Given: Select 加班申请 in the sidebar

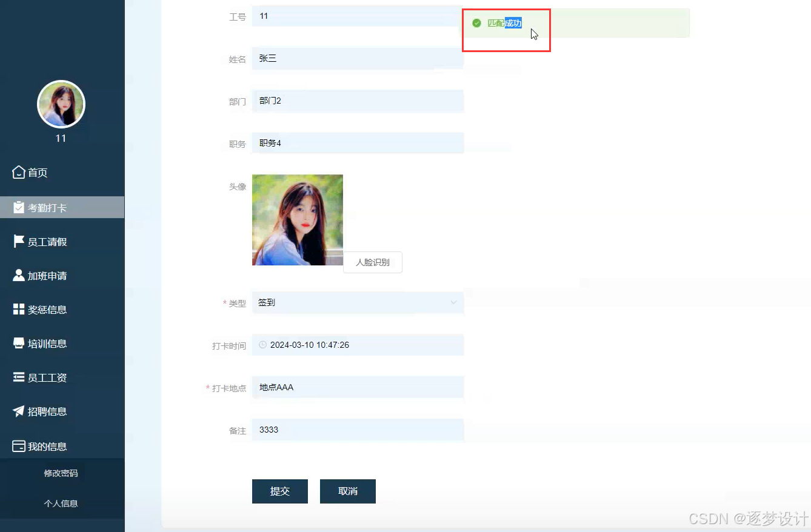Looking at the screenshot, I should click(62, 275).
